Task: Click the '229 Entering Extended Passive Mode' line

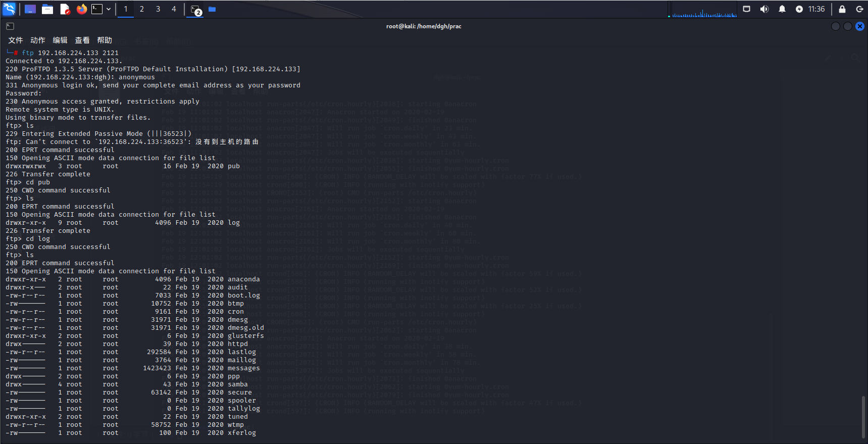Action: tap(98, 134)
